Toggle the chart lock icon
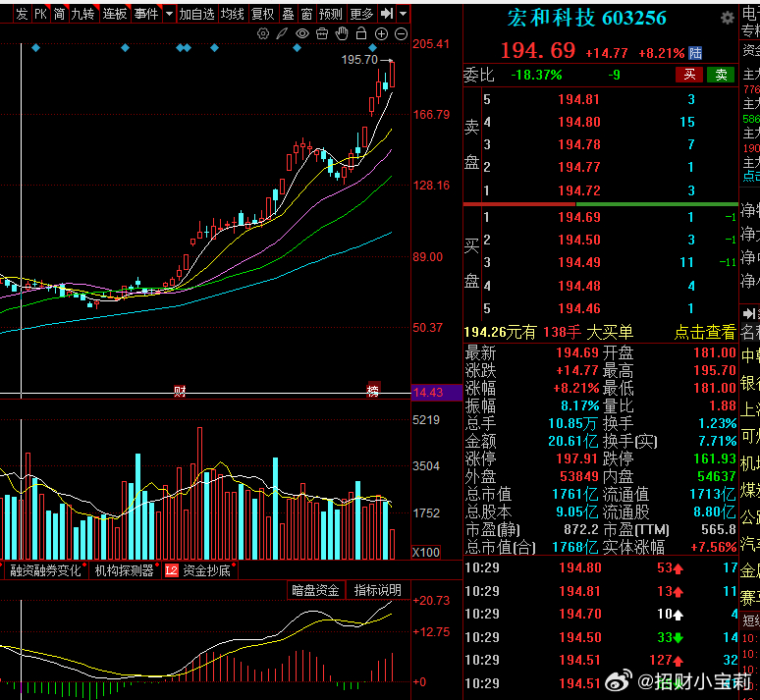 click(361, 34)
